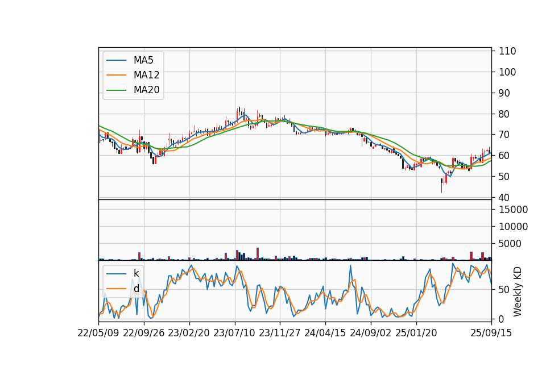This screenshot has height=392, width=546.
Task: Click the 24/04/15 date tick label
Action: click(x=325, y=333)
